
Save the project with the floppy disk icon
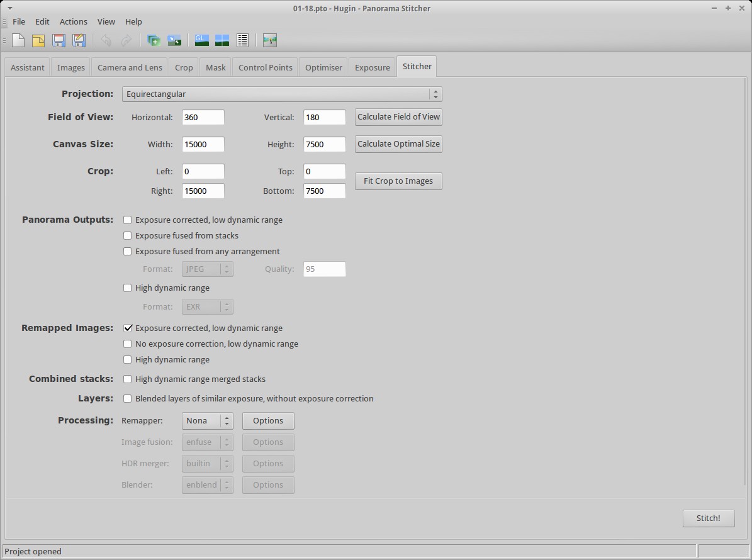[x=59, y=40]
